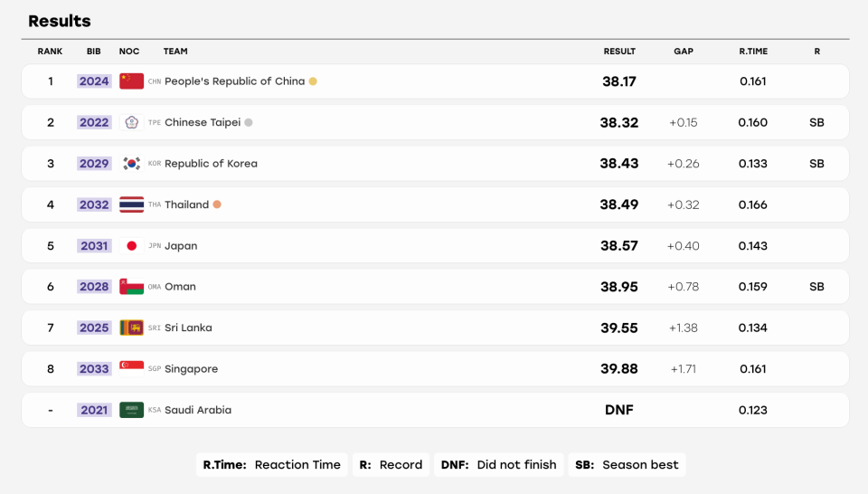
Task: Select bib number 2031
Action: [94, 245]
